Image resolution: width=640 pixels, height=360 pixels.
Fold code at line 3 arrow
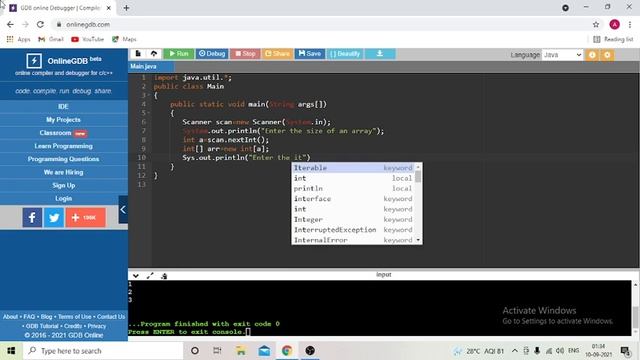click(149, 96)
